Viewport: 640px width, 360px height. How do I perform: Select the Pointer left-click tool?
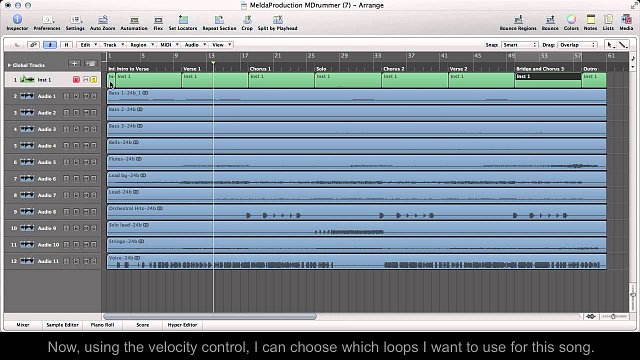pos(610,45)
